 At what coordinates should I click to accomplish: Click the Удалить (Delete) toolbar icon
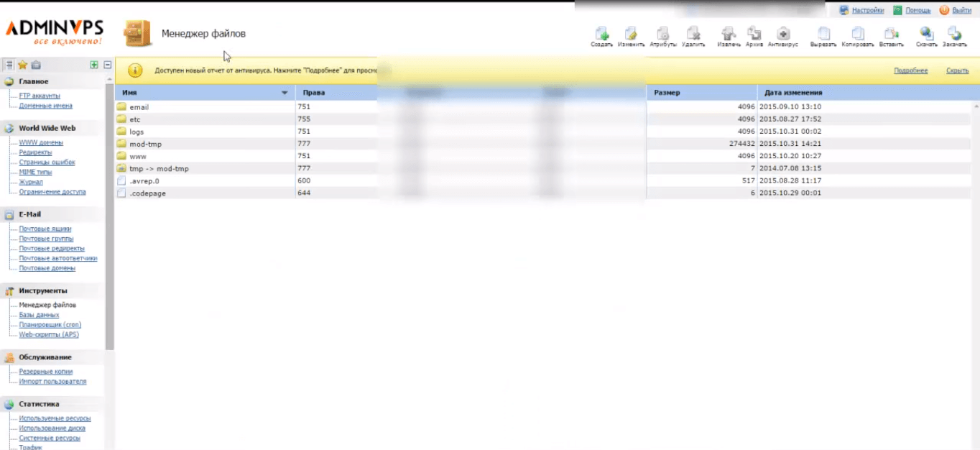pyautogui.click(x=693, y=34)
